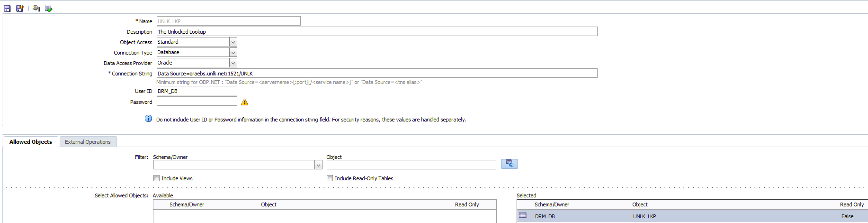Select the UNLK_LKP row in Selected list
Viewport: 868px width, 223px height.
pyautogui.click(x=644, y=216)
